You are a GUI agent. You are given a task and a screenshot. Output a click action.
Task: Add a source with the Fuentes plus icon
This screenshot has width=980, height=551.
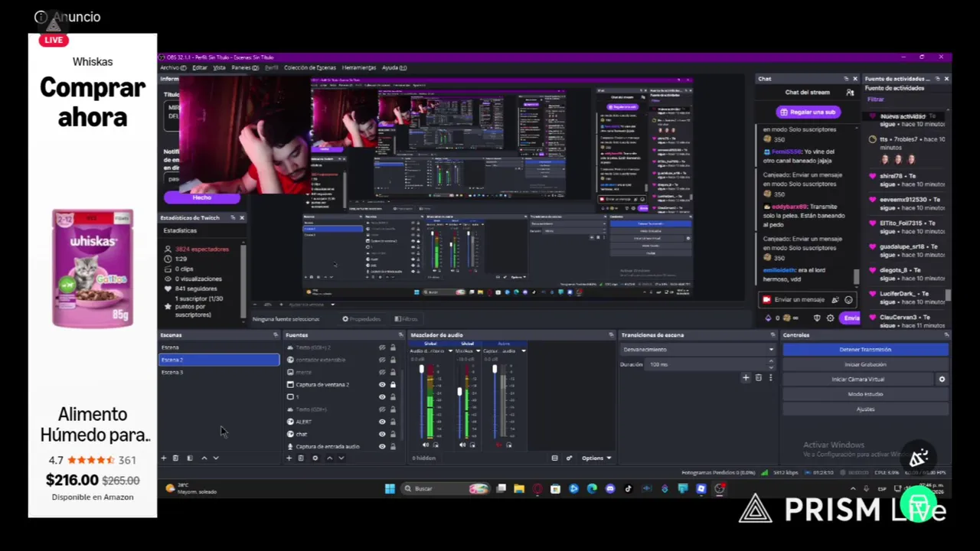pyautogui.click(x=289, y=458)
